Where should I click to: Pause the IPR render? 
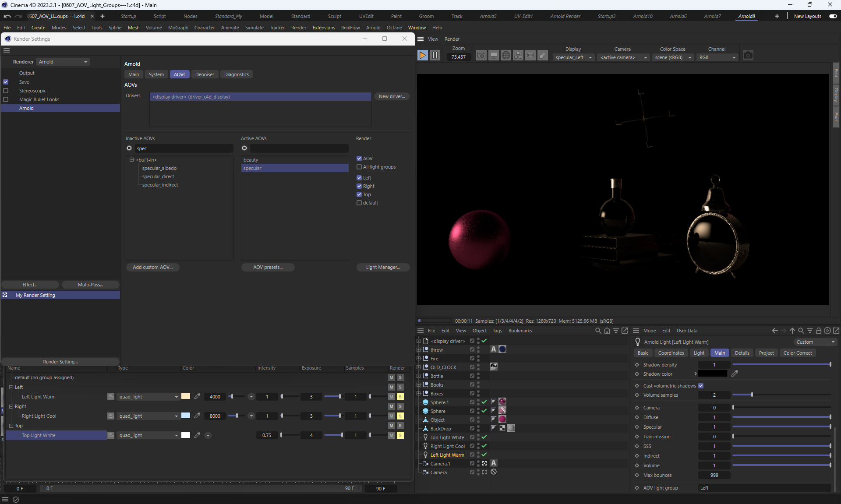(x=435, y=55)
